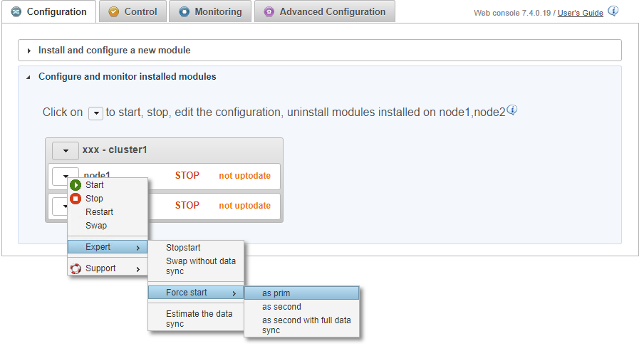
Task: Click the Monitoring tab icon
Action: pos(185,12)
